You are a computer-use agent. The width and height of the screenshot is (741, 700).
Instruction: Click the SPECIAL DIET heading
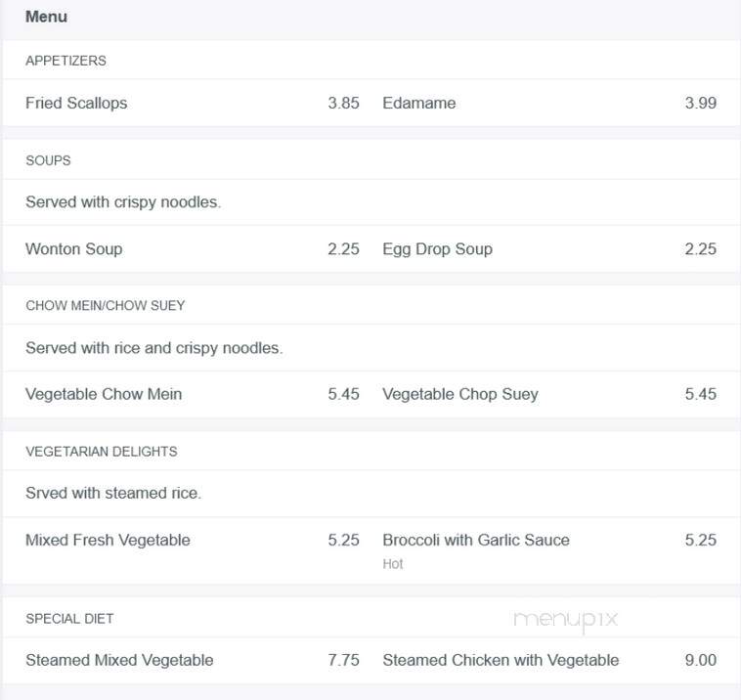pos(69,619)
